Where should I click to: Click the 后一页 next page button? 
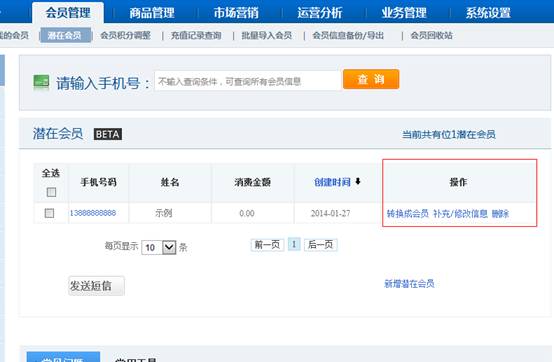tap(321, 245)
